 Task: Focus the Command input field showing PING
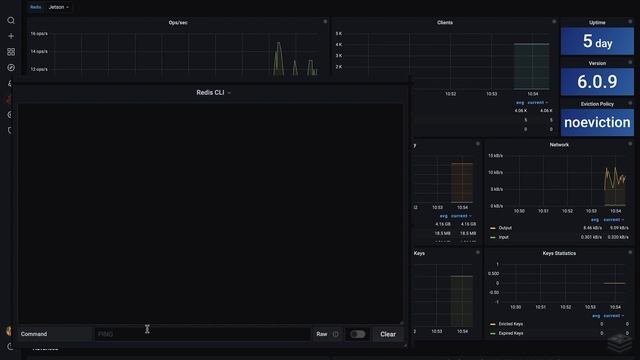(202, 334)
